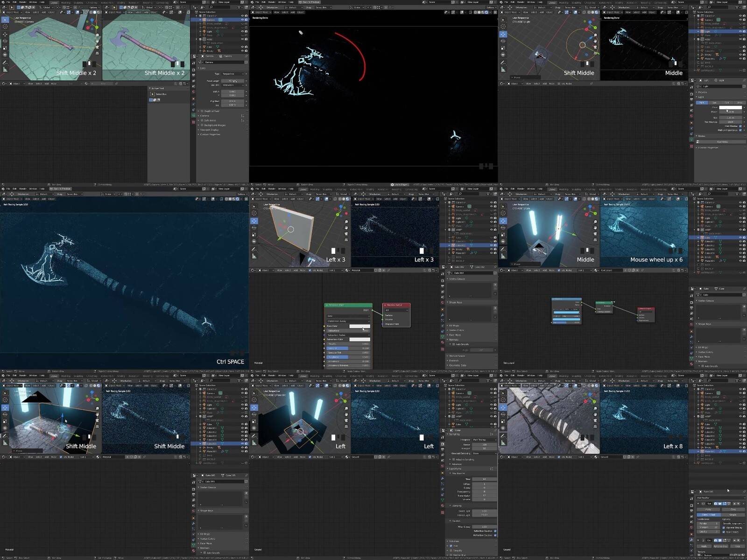
Task: Select the Cursor tool in the top-left Blender window
Action: click(x=5, y=27)
